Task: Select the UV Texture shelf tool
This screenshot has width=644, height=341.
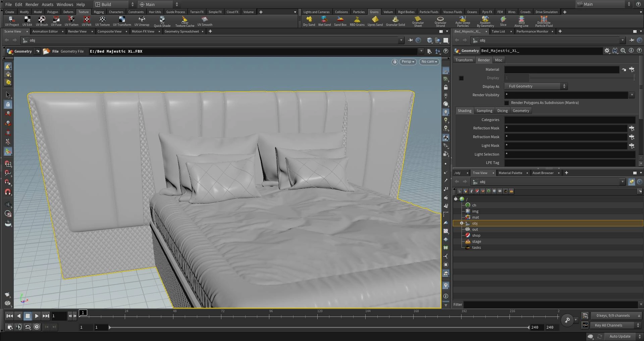Action: pyautogui.click(x=102, y=21)
